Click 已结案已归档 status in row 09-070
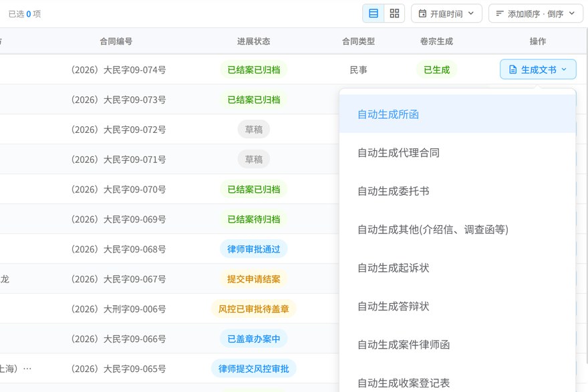Image resolution: width=588 pixels, height=392 pixels. (x=253, y=189)
